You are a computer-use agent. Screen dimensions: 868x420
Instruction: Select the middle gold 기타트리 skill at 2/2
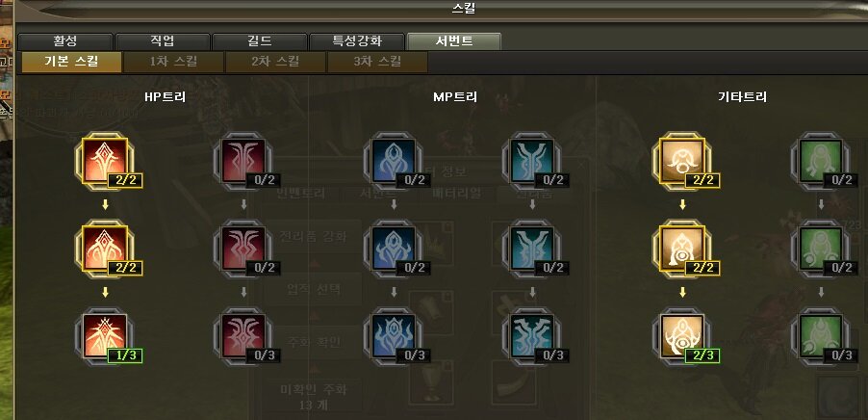(x=682, y=249)
